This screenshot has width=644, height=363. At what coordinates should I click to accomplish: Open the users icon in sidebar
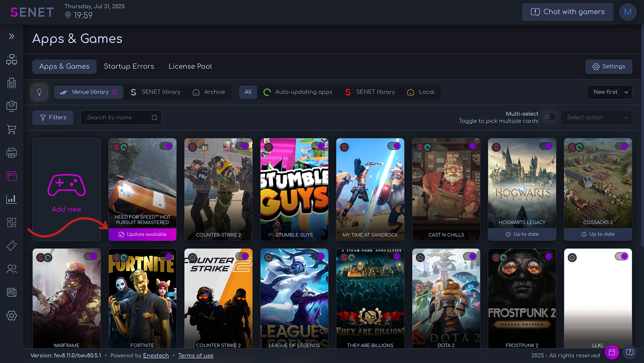coord(12,269)
